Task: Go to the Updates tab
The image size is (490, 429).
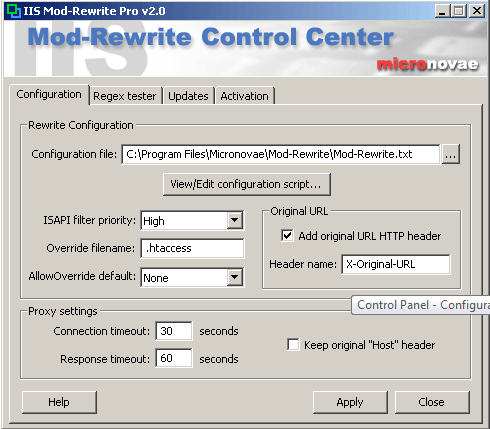Action: 188,96
